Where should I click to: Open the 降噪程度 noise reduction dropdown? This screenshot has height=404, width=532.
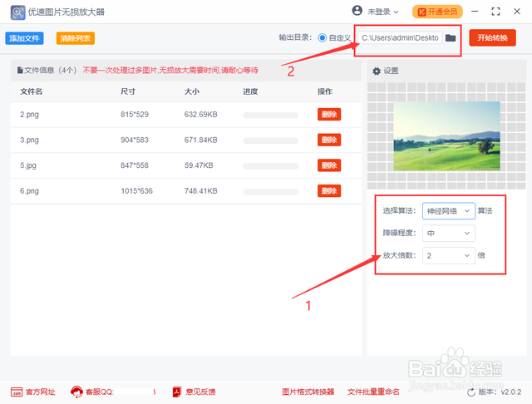tap(449, 234)
